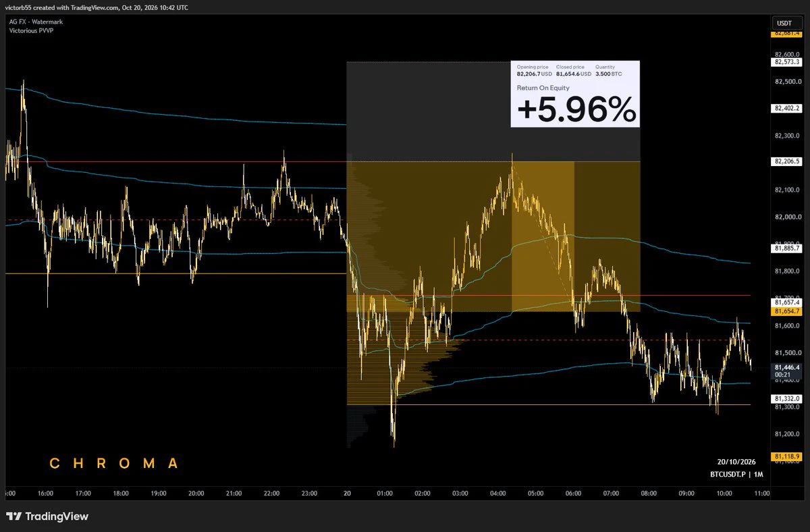Screen dimensions: 810x532
Task: Click the 00:21 bar countdown timer
Action: 783,375
